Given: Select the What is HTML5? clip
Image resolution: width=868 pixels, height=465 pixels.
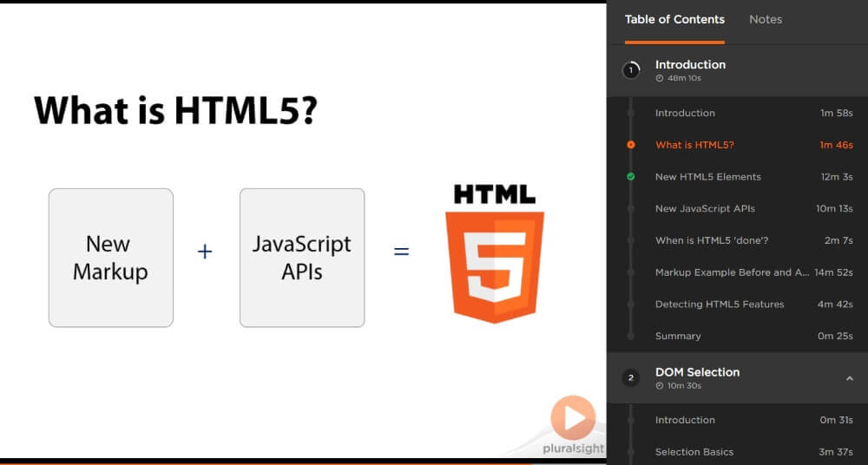Looking at the screenshot, I should [x=737, y=145].
